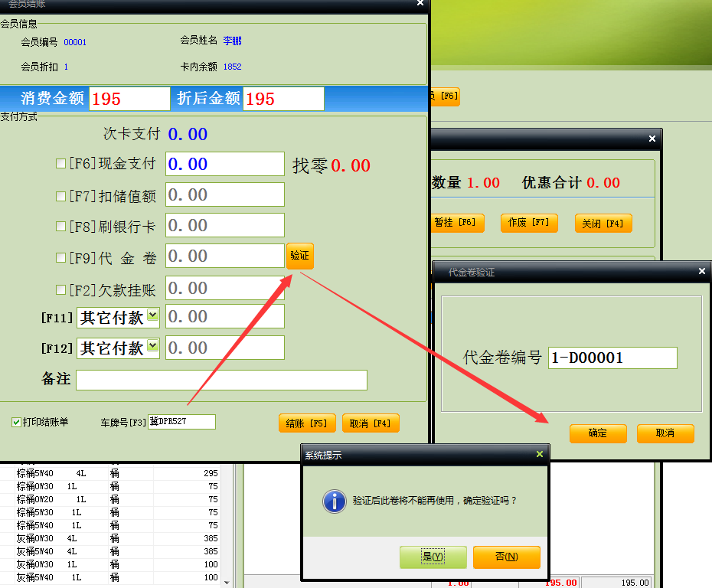Click the consumption amount field showing 195
The width and height of the screenshot is (712, 588).
tap(129, 99)
